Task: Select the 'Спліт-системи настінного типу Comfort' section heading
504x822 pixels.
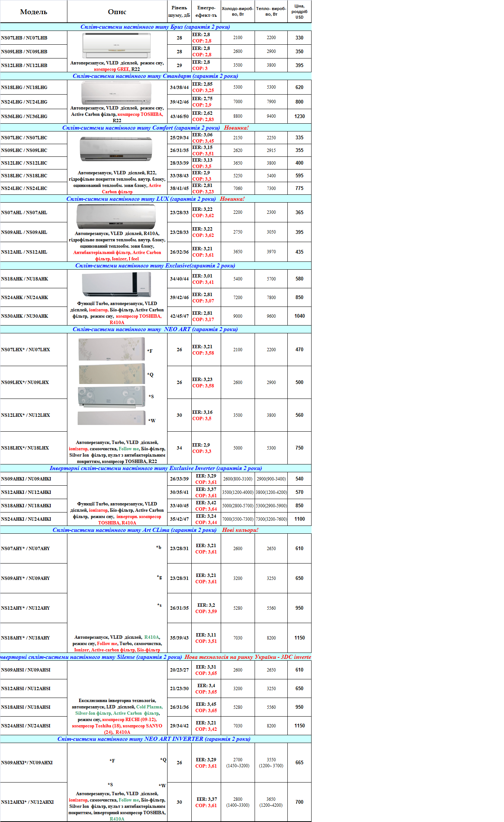Action: (x=156, y=128)
